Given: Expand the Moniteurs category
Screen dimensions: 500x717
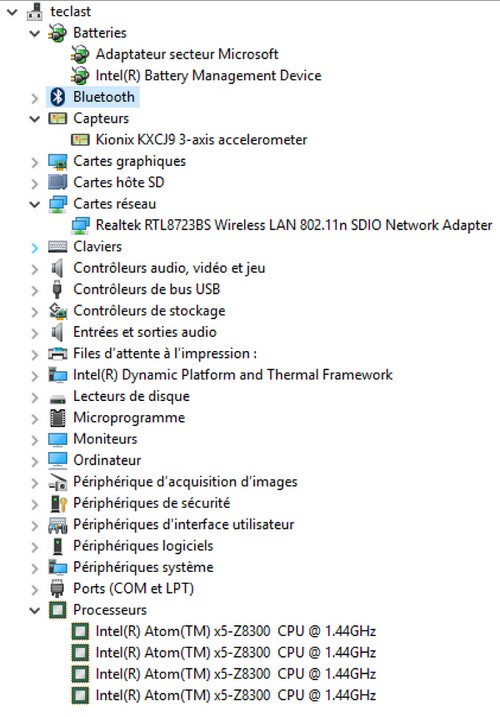Looking at the screenshot, I should pos(35,440).
